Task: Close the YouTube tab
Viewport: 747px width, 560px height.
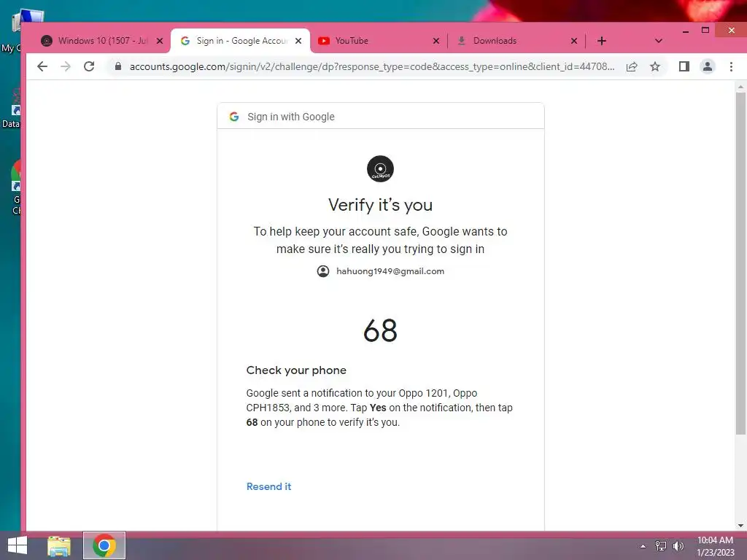Action: [x=436, y=41]
